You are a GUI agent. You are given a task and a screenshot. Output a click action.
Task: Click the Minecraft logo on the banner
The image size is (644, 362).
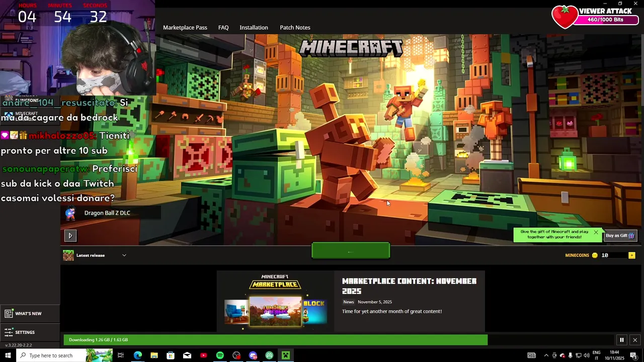pyautogui.click(x=351, y=48)
